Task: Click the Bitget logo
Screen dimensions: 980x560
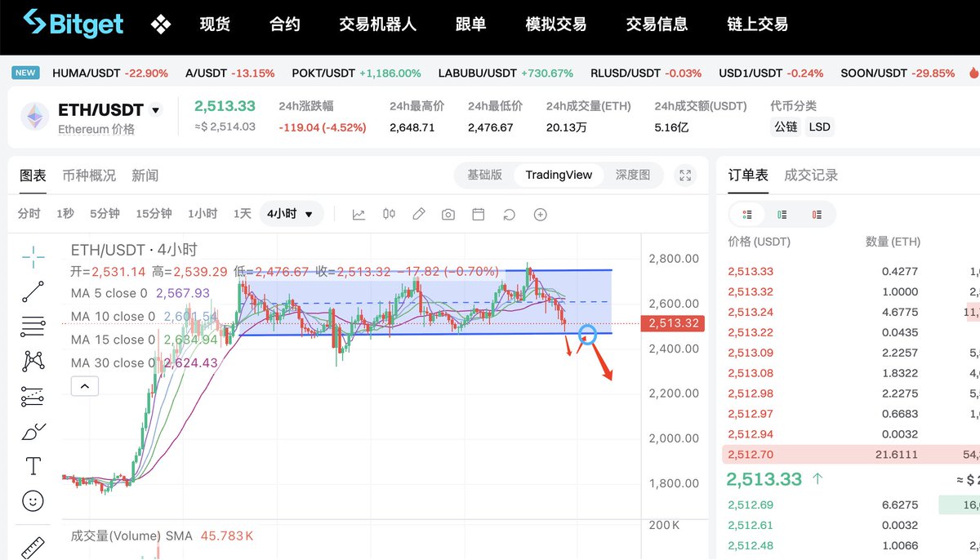Action: click(x=73, y=24)
